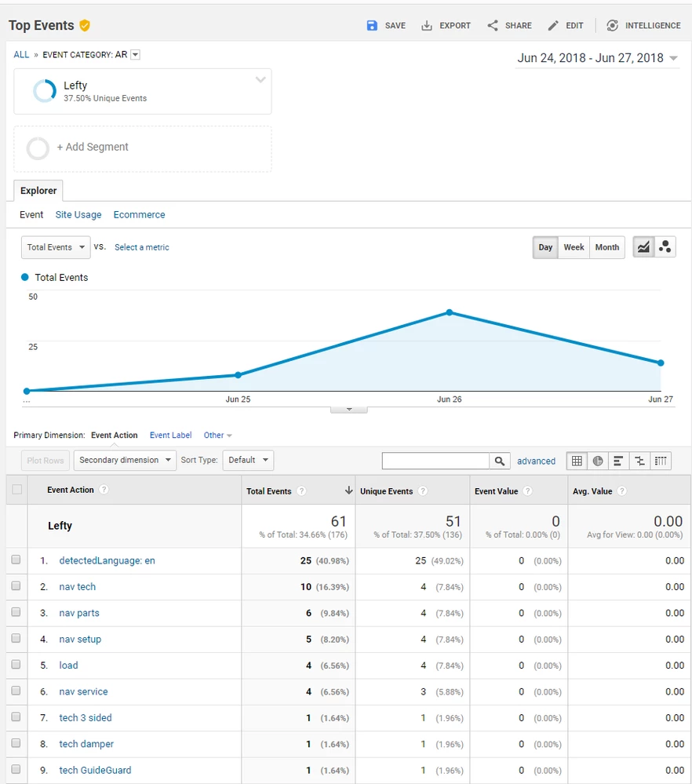Go back to ALL in breadcrumb
The width and height of the screenshot is (692, 784).
[x=21, y=54]
